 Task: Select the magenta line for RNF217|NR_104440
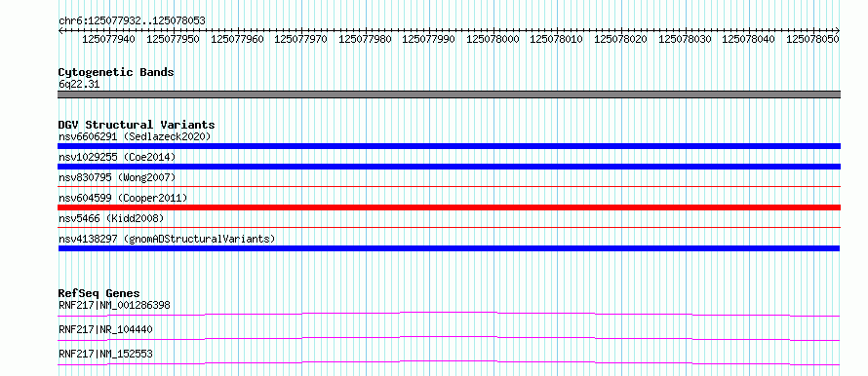[449, 338]
